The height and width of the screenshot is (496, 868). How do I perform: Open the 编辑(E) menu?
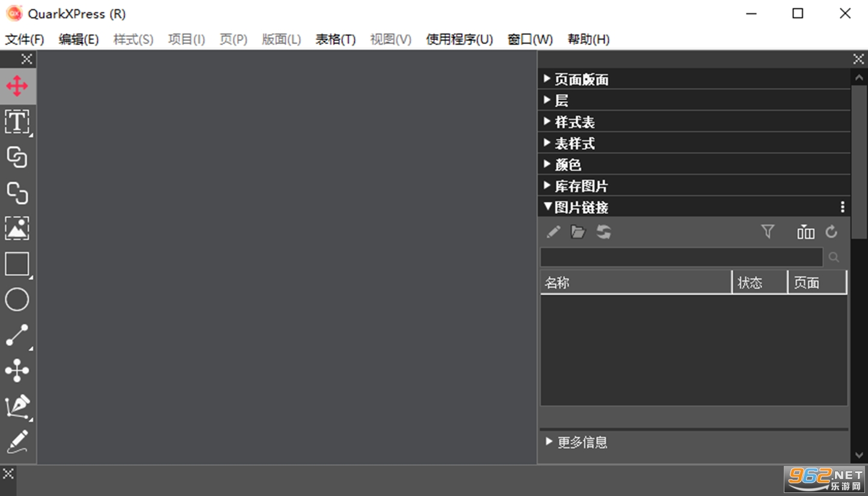[x=79, y=40]
